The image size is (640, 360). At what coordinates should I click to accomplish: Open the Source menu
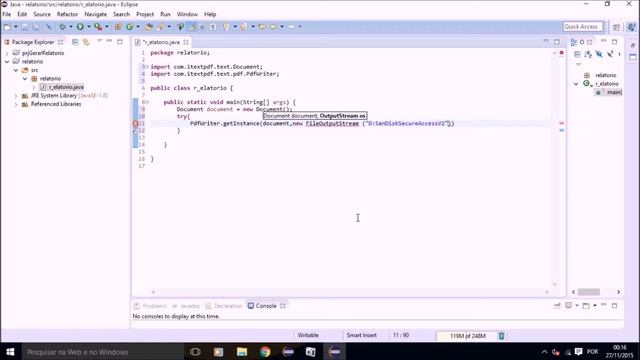[42, 14]
